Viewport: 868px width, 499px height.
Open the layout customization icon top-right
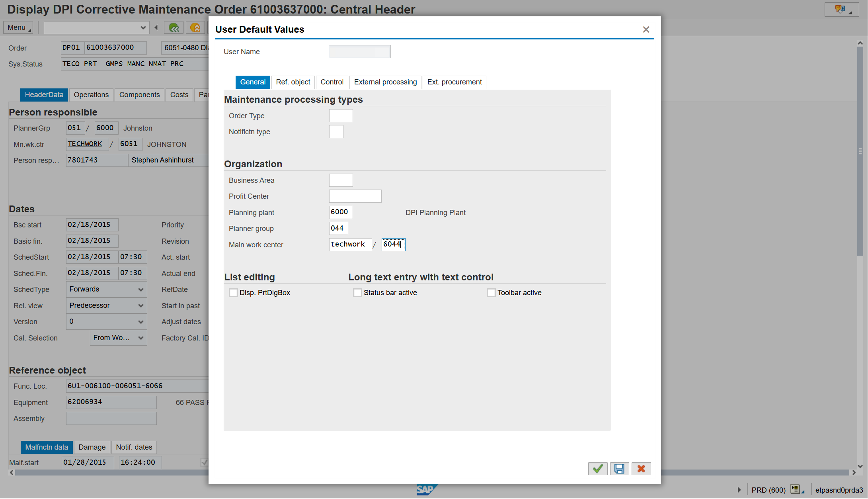(x=842, y=10)
